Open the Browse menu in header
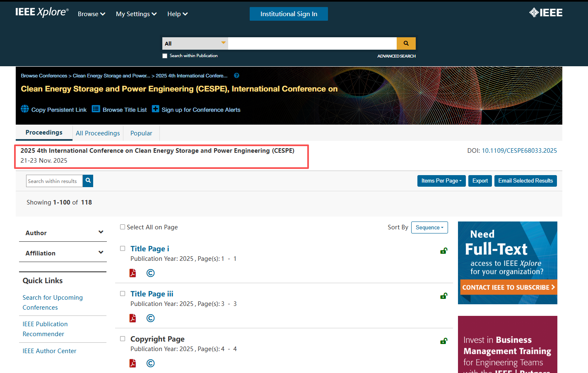Screen dimensions: 588x373 (92, 14)
